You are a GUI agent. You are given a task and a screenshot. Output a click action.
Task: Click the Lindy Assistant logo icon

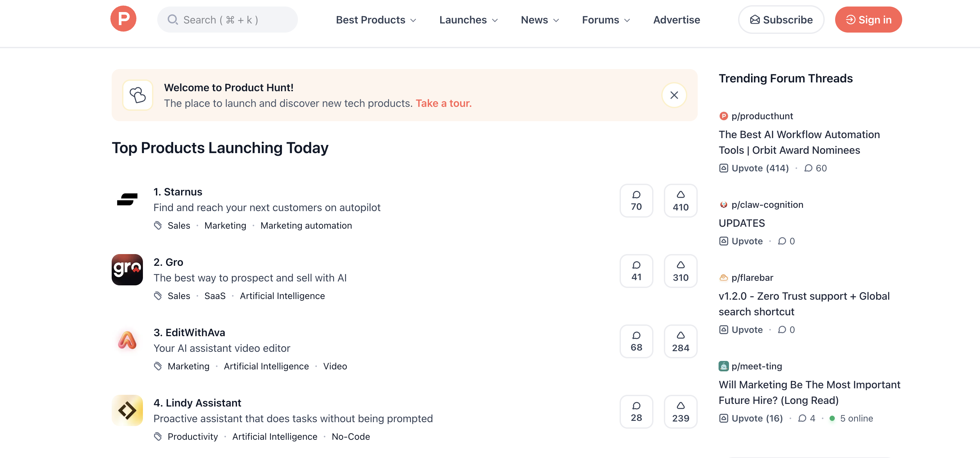point(127,410)
